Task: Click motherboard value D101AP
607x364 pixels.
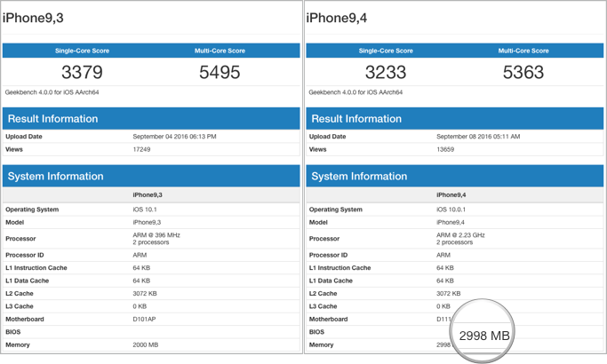Action: pos(144,319)
